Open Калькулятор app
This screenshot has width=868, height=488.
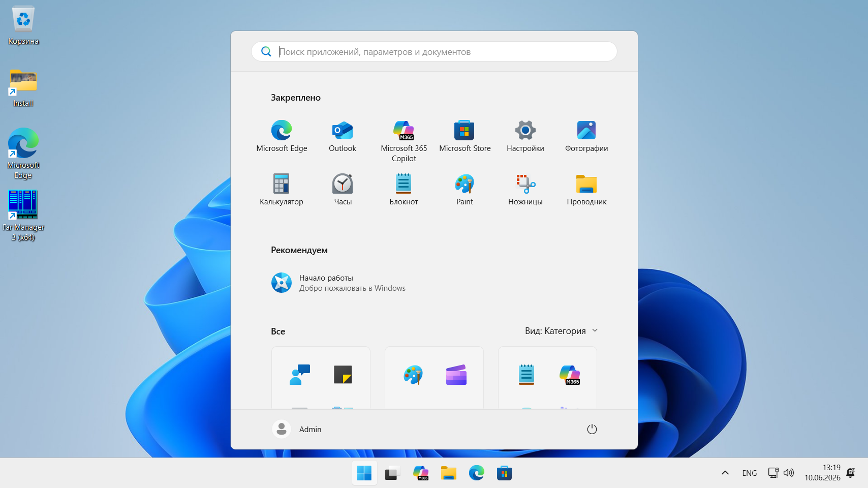pos(282,190)
